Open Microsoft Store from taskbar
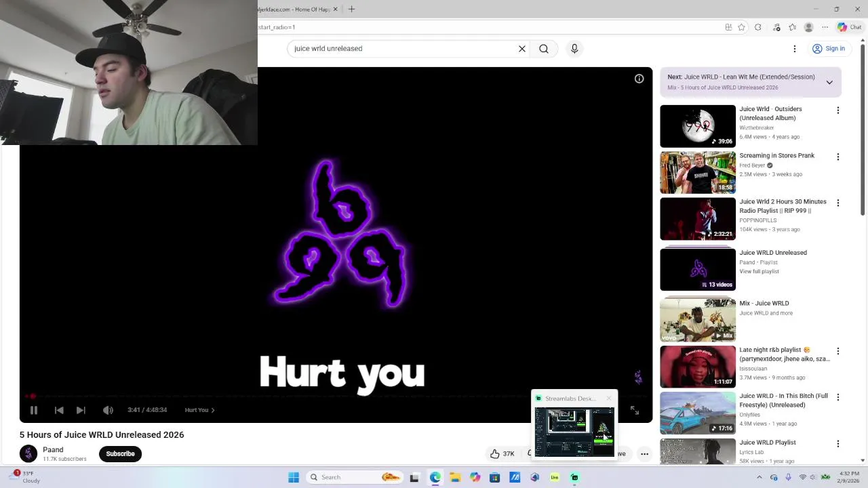The image size is (868, 488). (494, 477)
